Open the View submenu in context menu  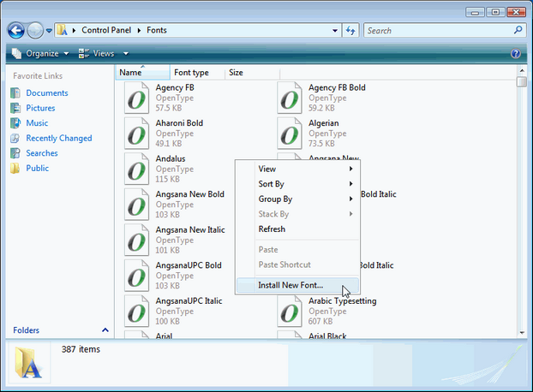point(297,169)
